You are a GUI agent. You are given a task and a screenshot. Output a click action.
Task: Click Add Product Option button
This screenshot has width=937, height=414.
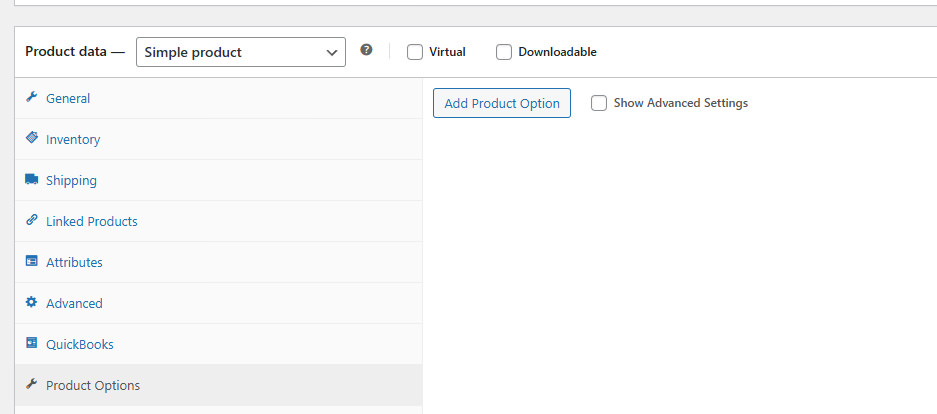(x=502, y=103)
